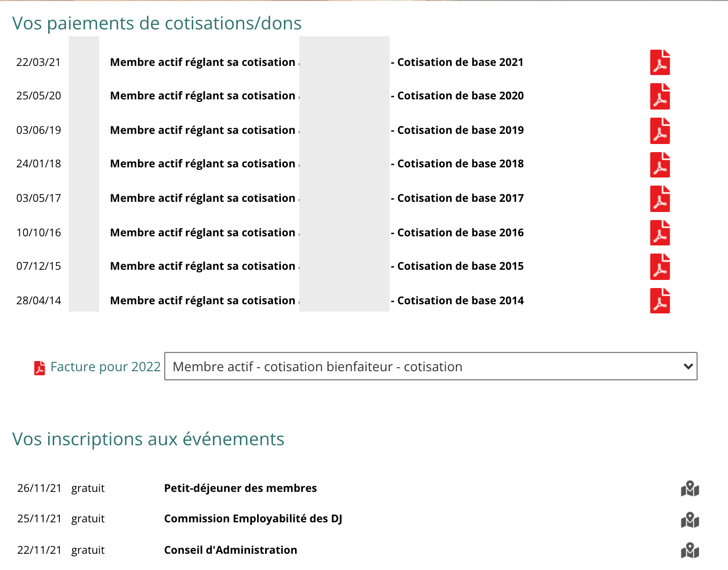
Task: Click the 22/03/21 membre actif payment entry
Action: (203, 62)
